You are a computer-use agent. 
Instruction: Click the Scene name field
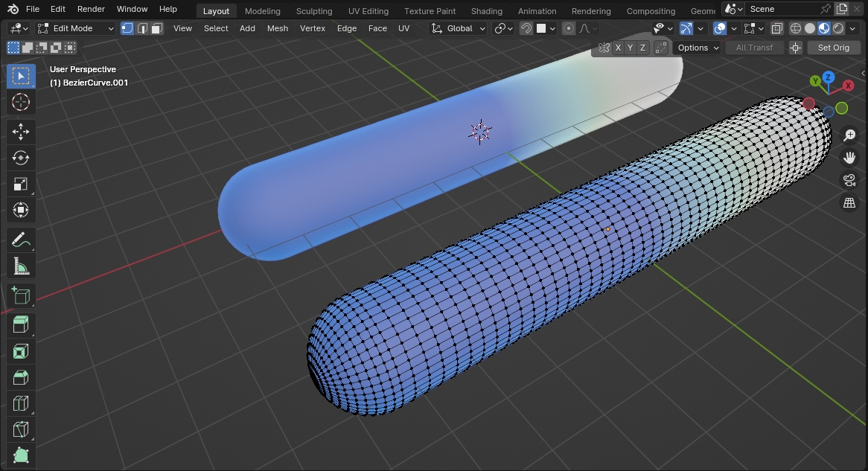click(x=780, y=9)
